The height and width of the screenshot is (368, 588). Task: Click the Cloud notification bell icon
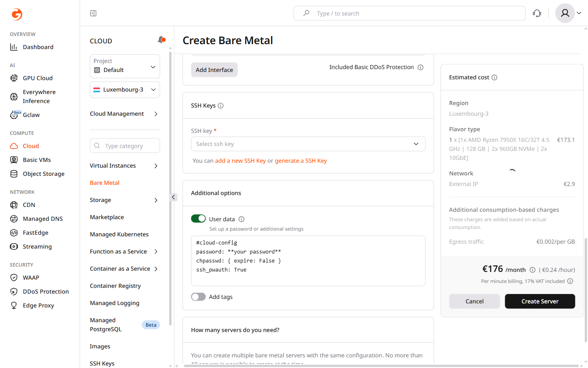tap(161, 40)
